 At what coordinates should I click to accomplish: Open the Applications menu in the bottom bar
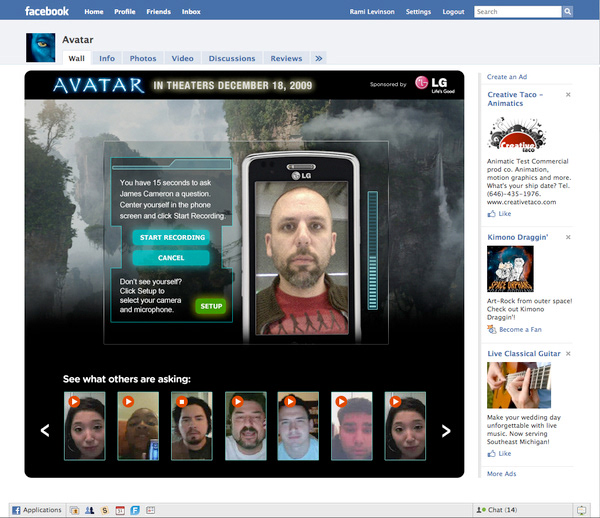point(37,510)
